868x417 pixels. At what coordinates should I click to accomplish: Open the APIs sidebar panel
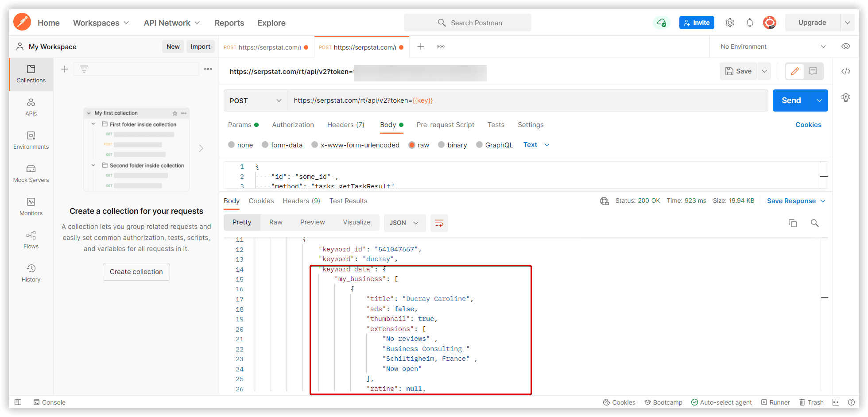(x=31, y=107)
